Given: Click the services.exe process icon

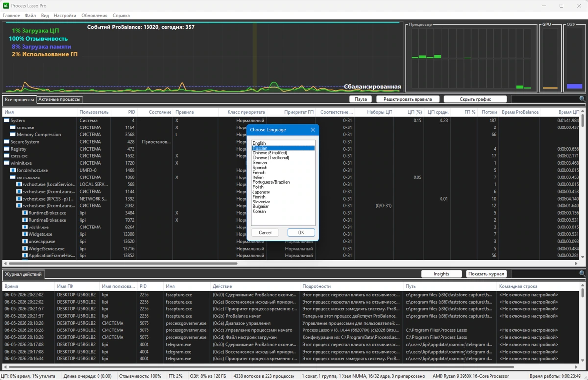Looking at the screenshot, I should point(13,177).
